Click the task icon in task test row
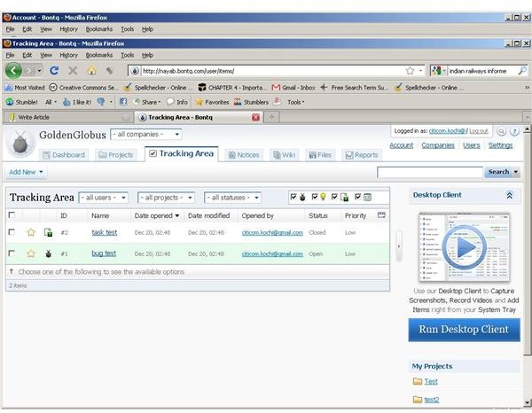Viewport: 532px width, 413px height. (48, 232)
